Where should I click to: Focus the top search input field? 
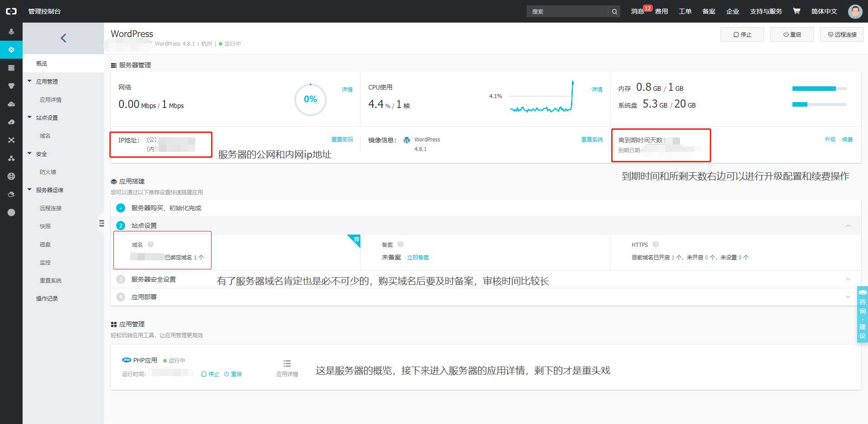[x=567, y=12]
